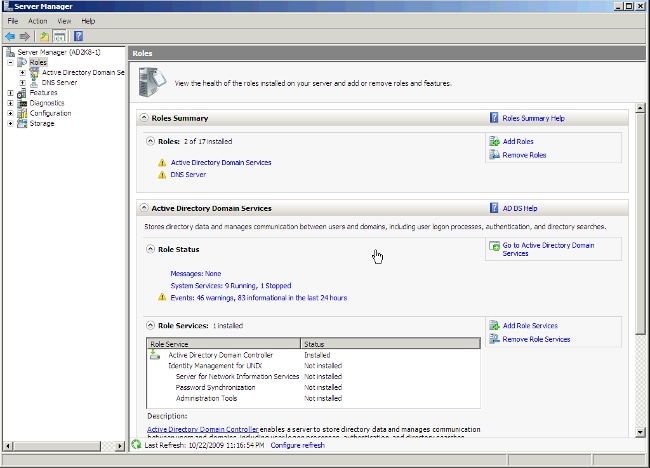Open the View menu
650x468 pixels.
[64, 20]
